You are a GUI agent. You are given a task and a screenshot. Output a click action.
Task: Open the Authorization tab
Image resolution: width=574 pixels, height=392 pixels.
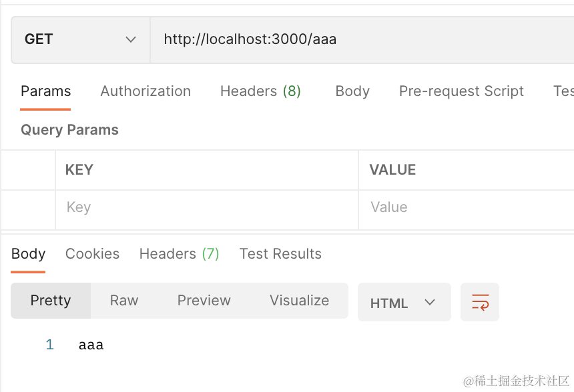click(146, 91)
